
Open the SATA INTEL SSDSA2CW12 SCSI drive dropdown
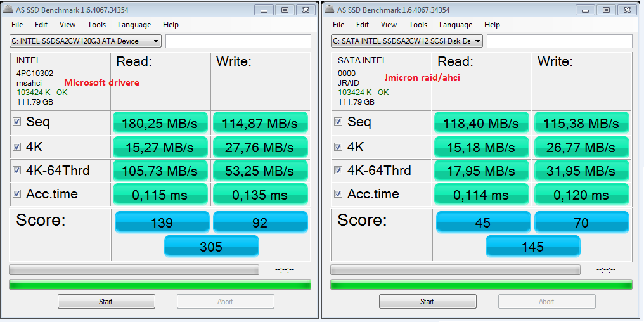[406, 41]
